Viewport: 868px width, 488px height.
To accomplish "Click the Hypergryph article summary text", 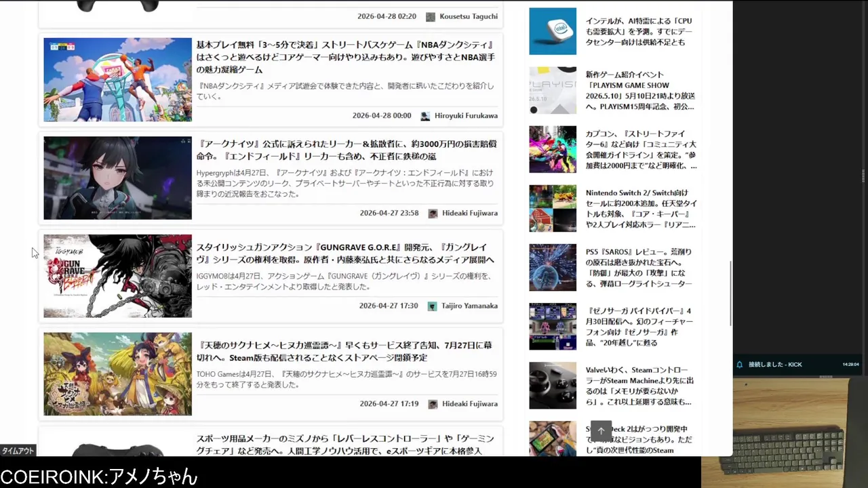I will click(346, 184).
